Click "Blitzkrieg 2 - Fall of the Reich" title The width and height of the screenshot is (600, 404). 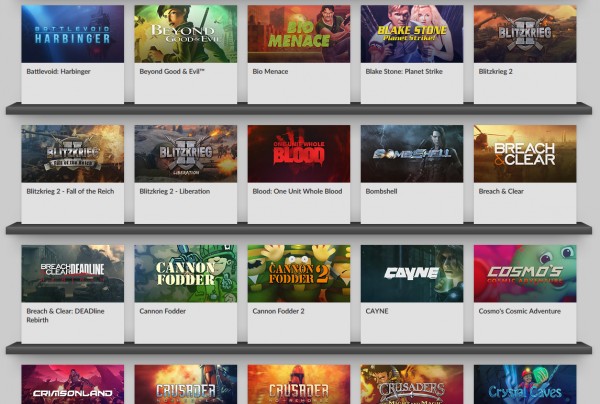point(70,191)
